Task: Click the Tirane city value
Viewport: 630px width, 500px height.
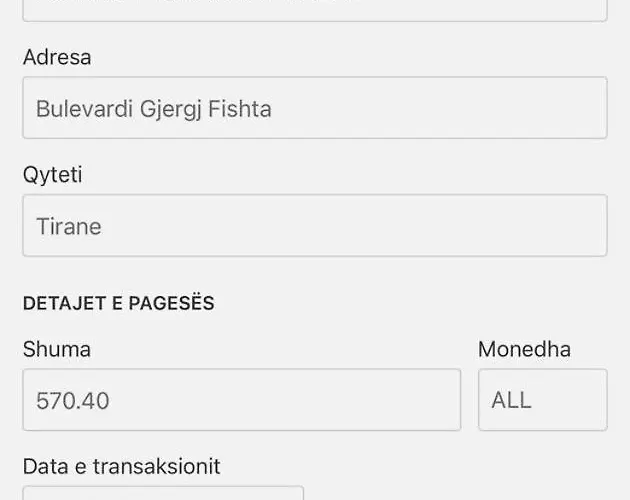Action: pos(69,226)
